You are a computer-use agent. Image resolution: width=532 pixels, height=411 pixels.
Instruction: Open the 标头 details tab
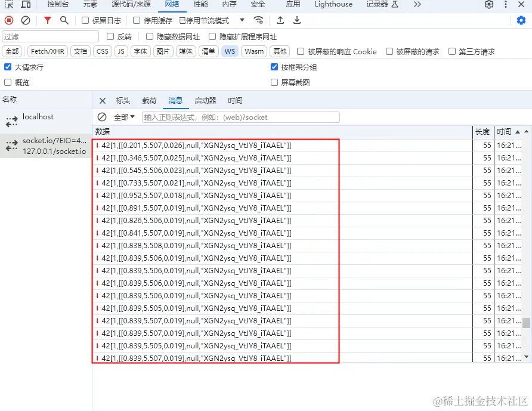click(x=123, y=100)
